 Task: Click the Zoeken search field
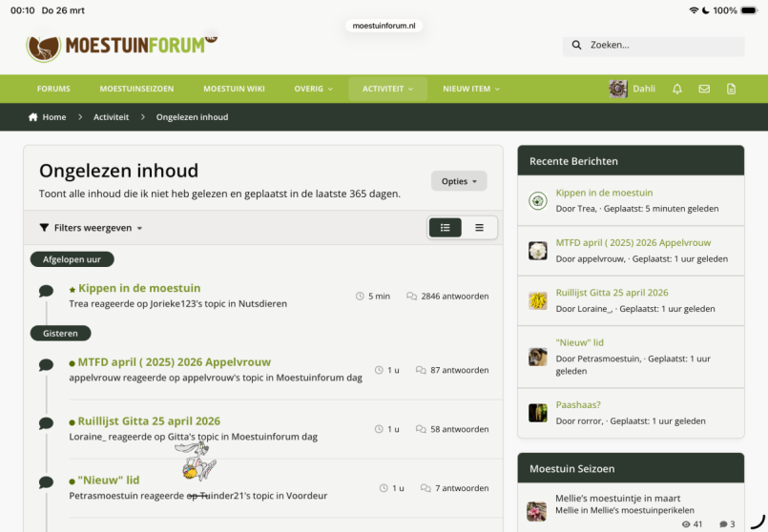[663, 45]
